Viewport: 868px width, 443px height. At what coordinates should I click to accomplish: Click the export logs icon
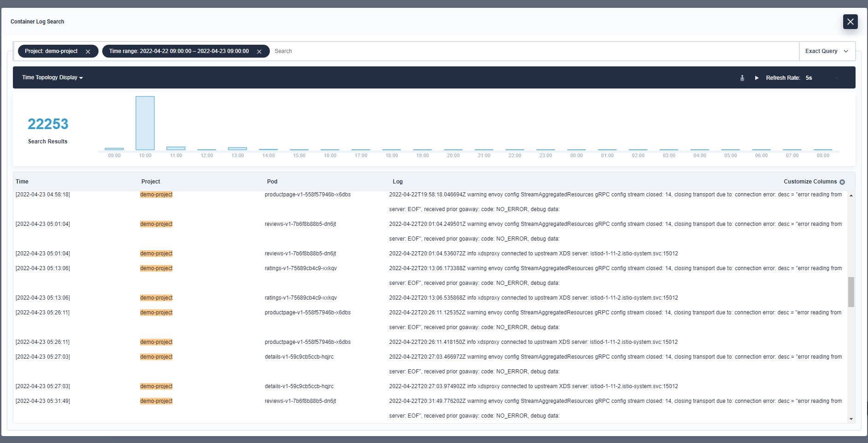coord(742,78)
